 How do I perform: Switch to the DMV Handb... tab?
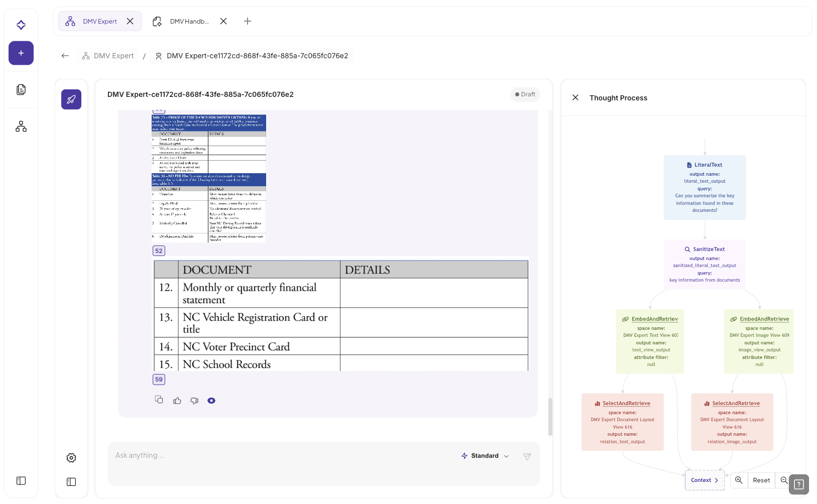[189, 22]
